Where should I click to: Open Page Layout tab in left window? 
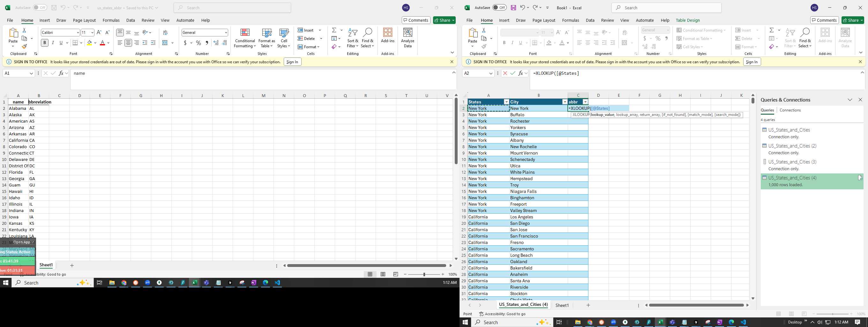[x=84, y=20]
